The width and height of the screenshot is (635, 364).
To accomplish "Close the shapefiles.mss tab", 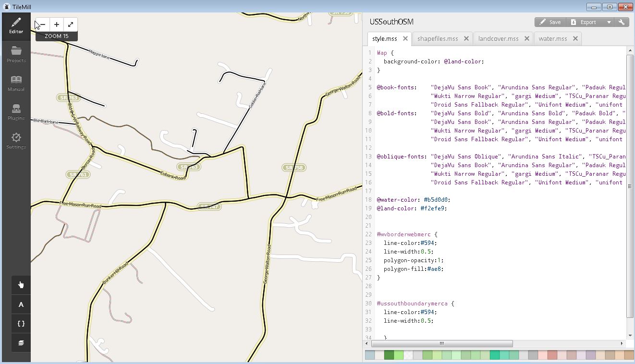I will point(466,38).
